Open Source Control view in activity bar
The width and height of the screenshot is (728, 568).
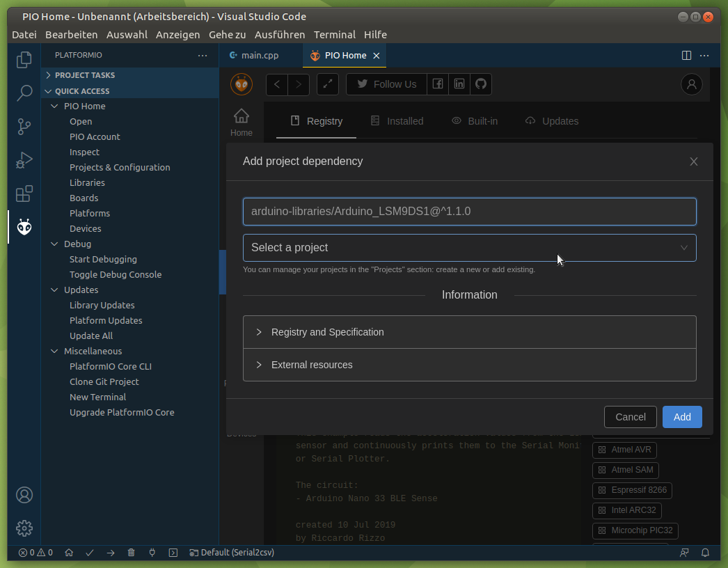[x=24, y=126]
